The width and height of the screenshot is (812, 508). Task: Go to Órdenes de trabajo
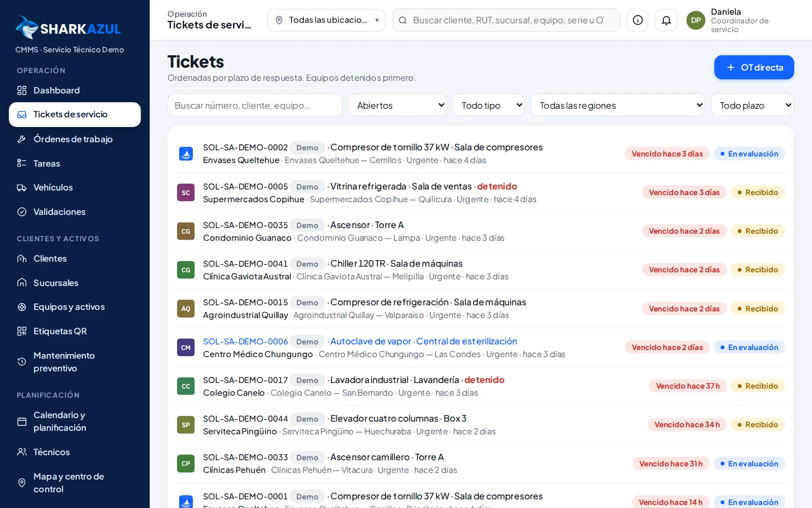pos(75,139)
